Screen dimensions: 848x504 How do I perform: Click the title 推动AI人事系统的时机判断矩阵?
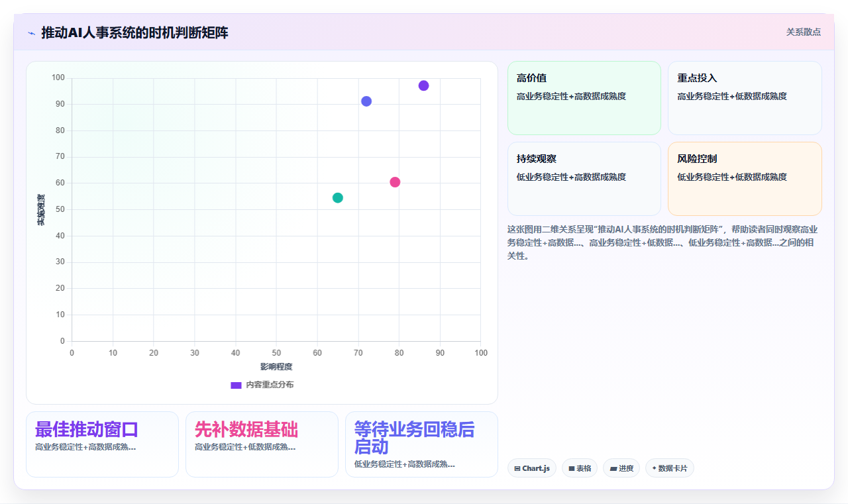pyautogui.click(x=134, y=32)
